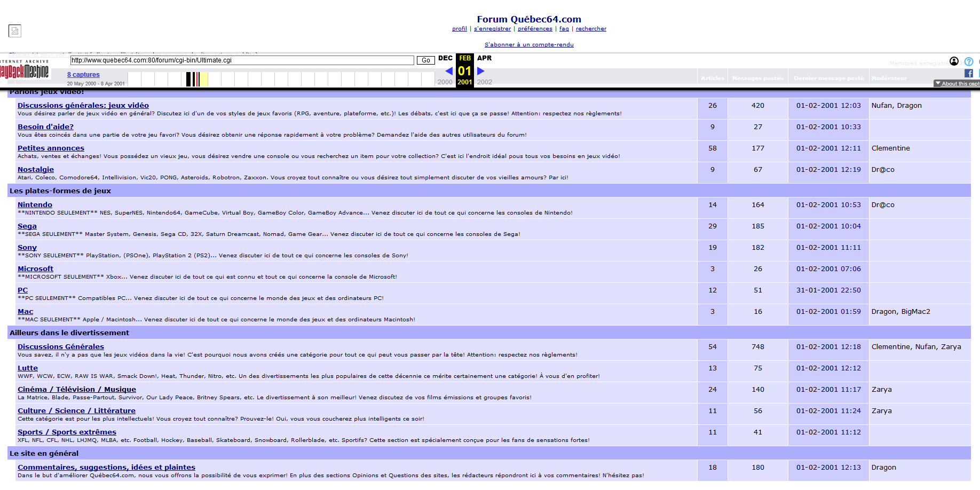Open the préférences menu link
The width and height of the screenshot is (980, 490).
(x=535, y=29)
